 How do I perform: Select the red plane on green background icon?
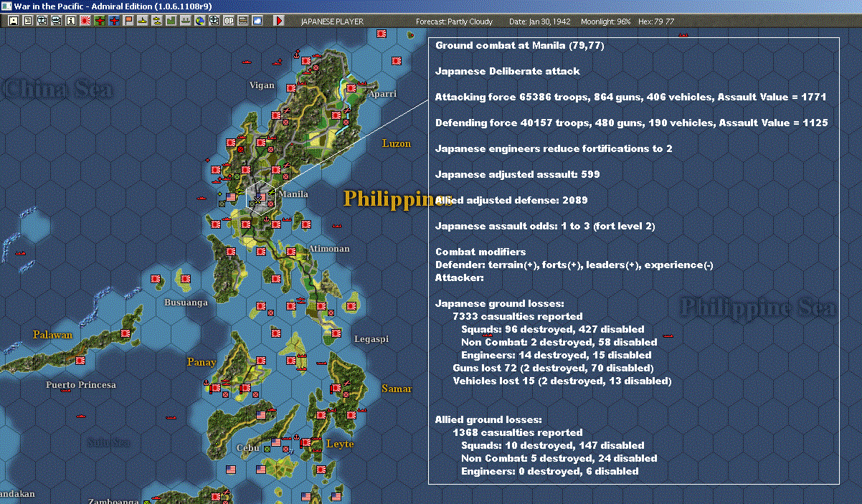100,21
